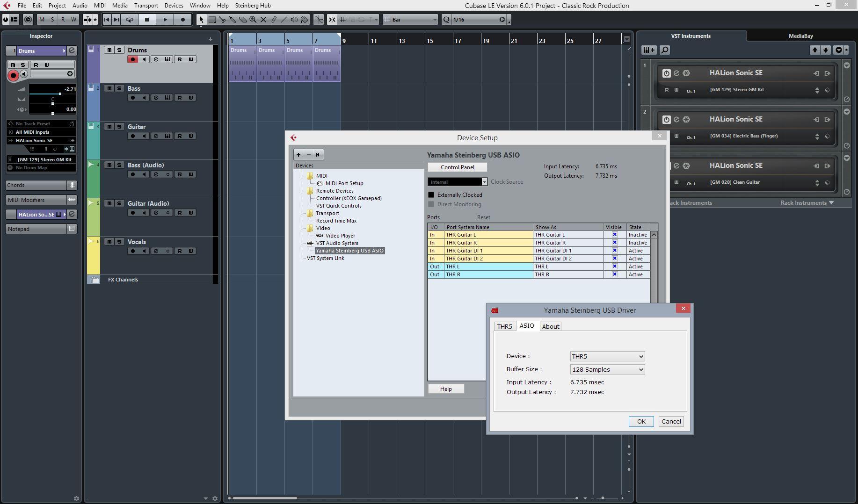Screen dimensions: 858x504
Task: Select the Erase tool in the toolbar
Action: (243, 20)
